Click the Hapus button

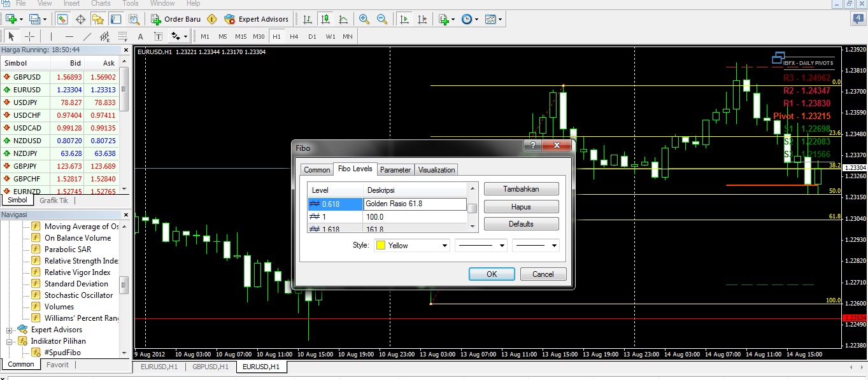[x=521, y=207]
